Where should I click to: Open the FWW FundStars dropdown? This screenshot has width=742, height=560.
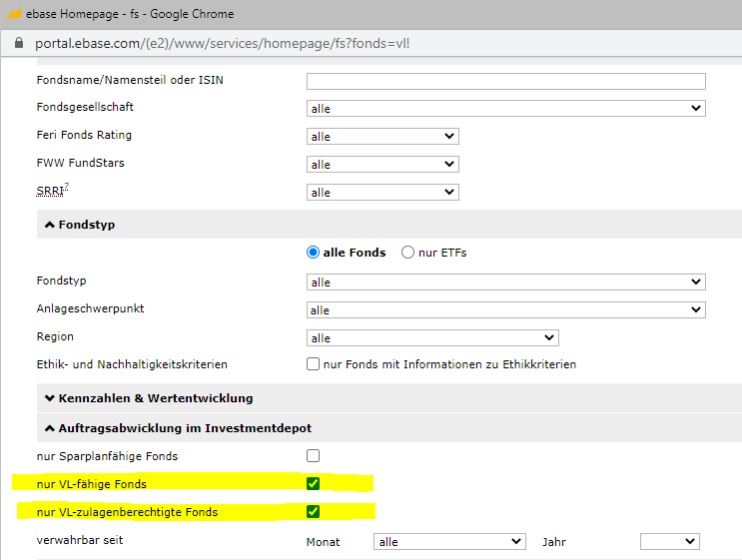(x=381, y=165)
